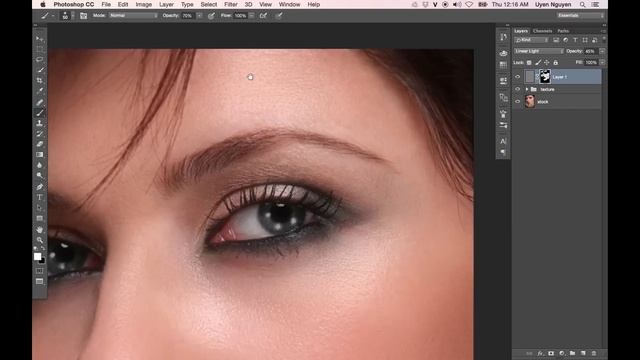Expand the texture group
The image size is (640, 360).
click(527, 89)
